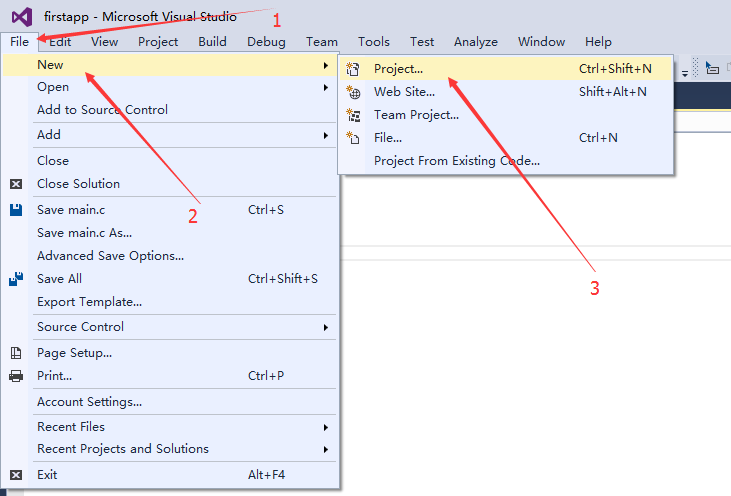
Task: Click the Close Solution icon
Action: pyautogui.click(x=16, y=184)
